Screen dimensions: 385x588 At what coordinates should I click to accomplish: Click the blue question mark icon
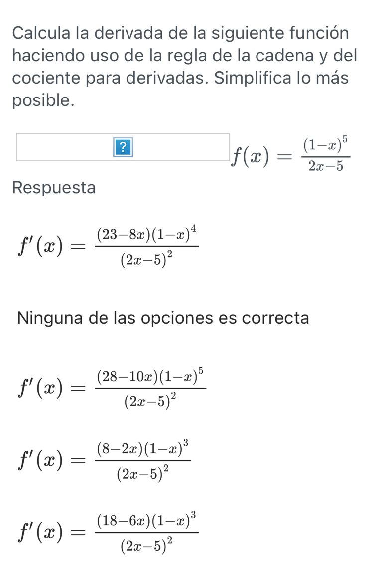pyautogui.click(x=124, y=148)
